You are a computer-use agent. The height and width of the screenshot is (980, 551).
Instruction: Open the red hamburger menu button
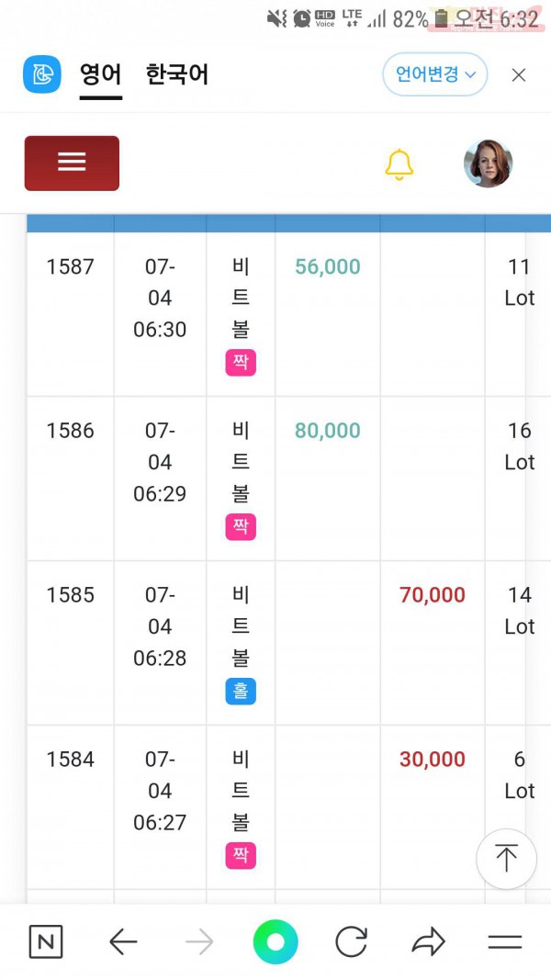tap(72, 163)
